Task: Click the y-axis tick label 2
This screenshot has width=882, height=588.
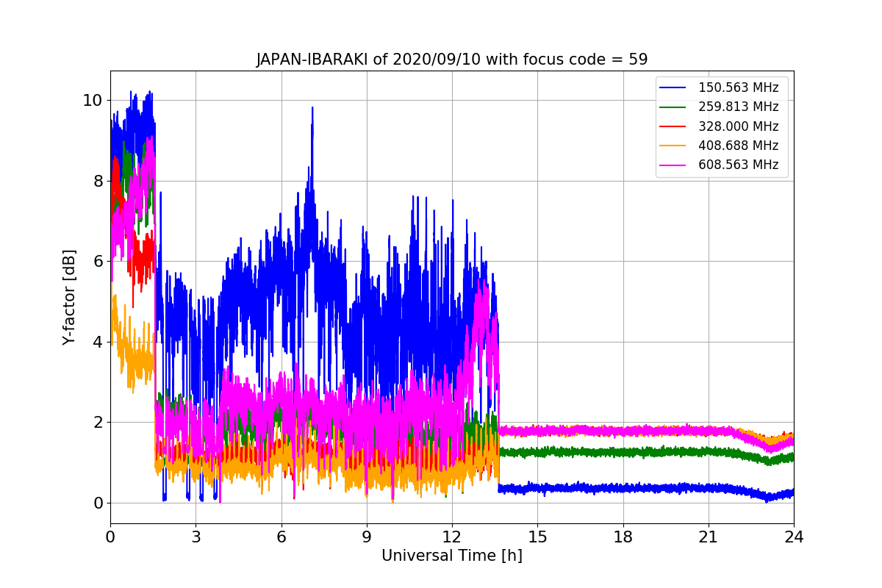Action: [x=98, y=423]
